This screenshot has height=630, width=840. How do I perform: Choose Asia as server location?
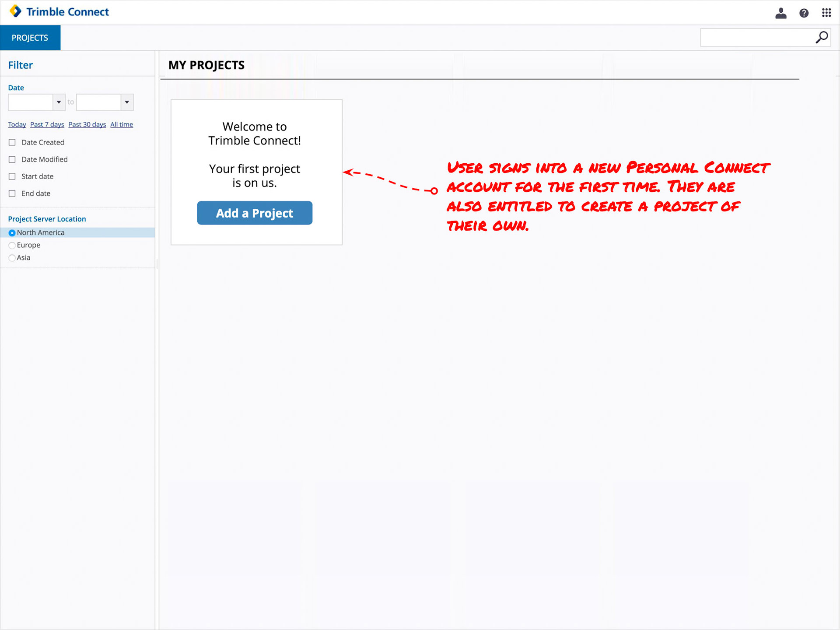(x=12, y=258)
